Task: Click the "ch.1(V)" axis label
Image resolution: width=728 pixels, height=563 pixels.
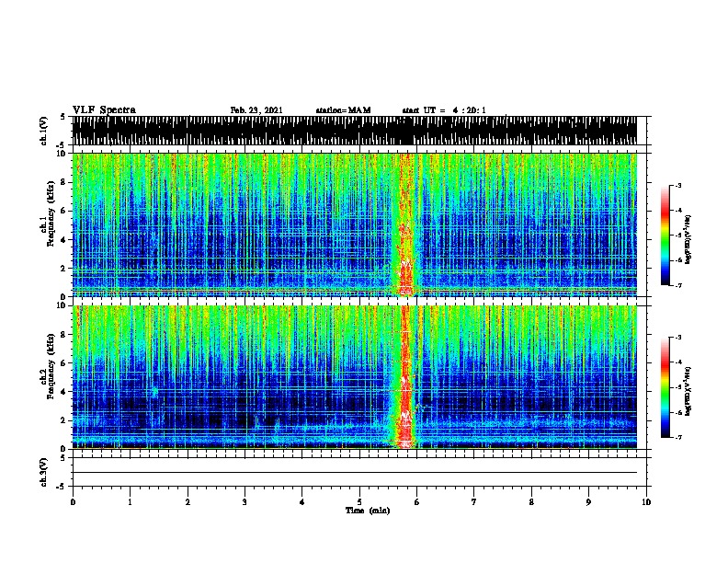Action: coord(44,131)
